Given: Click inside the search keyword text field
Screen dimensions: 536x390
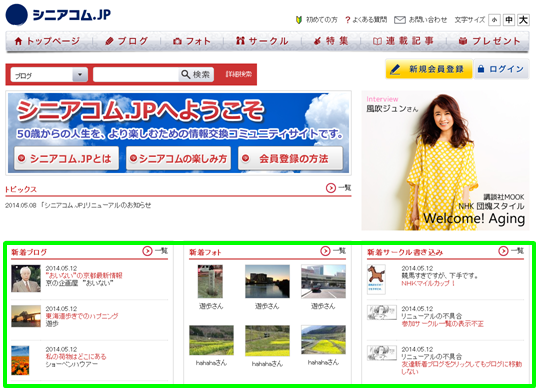Looking at the screenshot, I should point(136,74).
